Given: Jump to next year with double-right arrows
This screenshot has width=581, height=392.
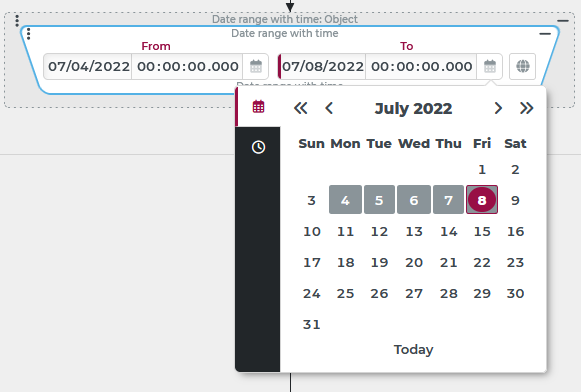Looking at the screenshot, I should 527,108.
